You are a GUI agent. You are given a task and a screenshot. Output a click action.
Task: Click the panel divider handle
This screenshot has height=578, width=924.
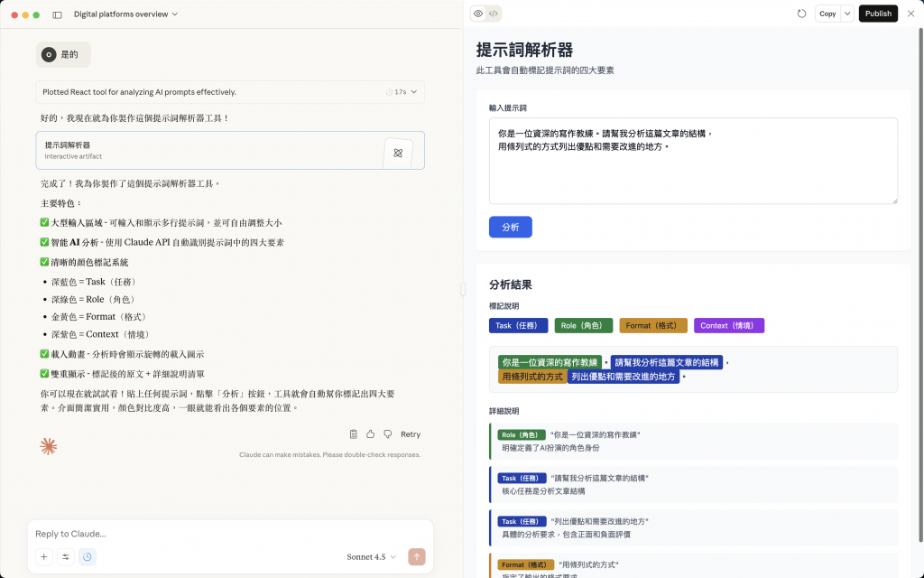463,289
